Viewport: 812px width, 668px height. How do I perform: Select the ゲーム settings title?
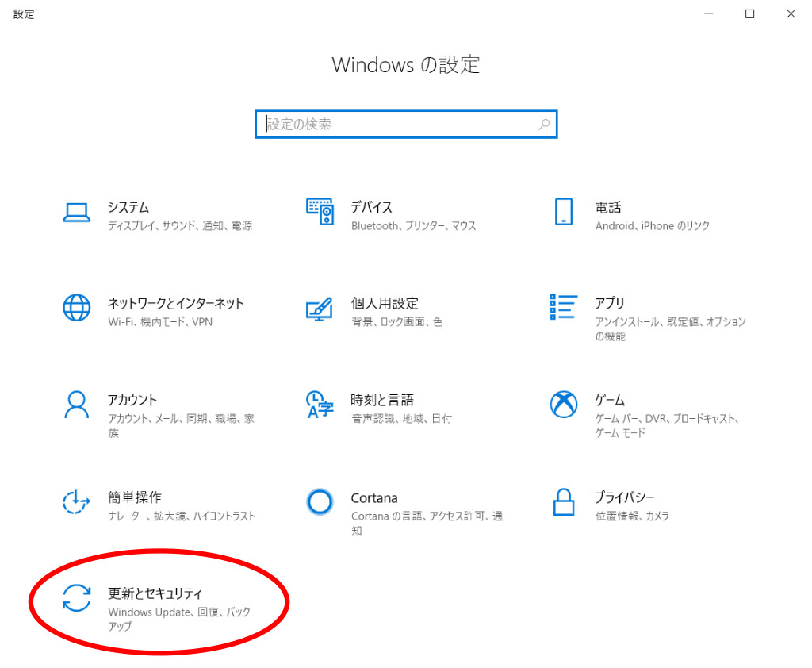click(x=610, y=400)
